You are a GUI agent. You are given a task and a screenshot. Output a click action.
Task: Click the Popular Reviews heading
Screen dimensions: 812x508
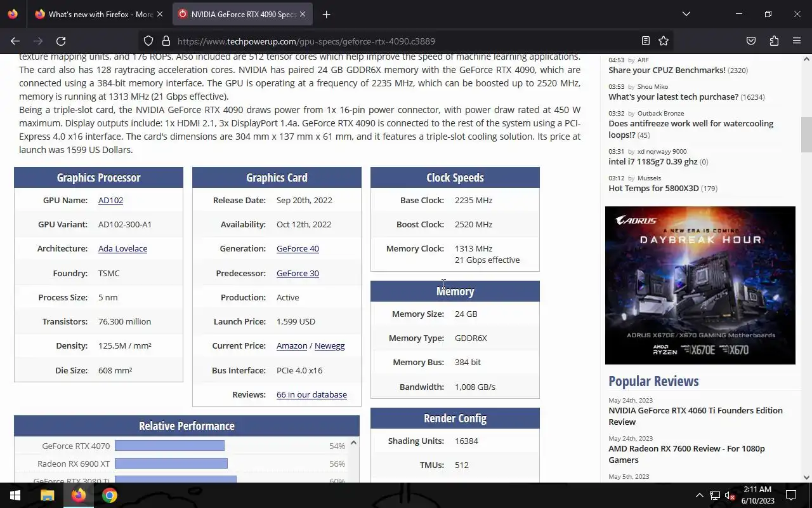point(653,381)
